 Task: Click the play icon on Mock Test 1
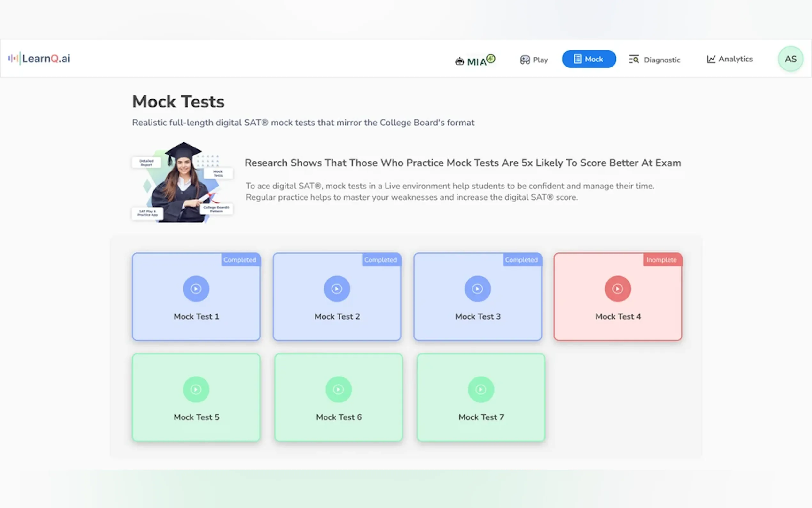click(196, 289)
